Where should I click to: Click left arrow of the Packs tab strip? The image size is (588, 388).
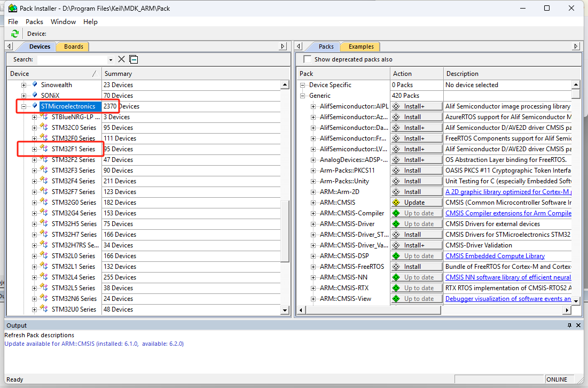coord(299,46)
